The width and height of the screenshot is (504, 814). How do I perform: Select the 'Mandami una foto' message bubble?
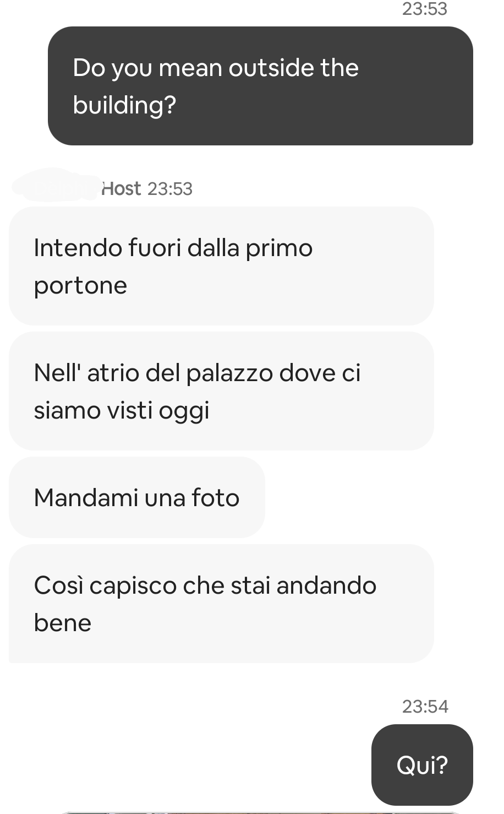pos(137,497)
